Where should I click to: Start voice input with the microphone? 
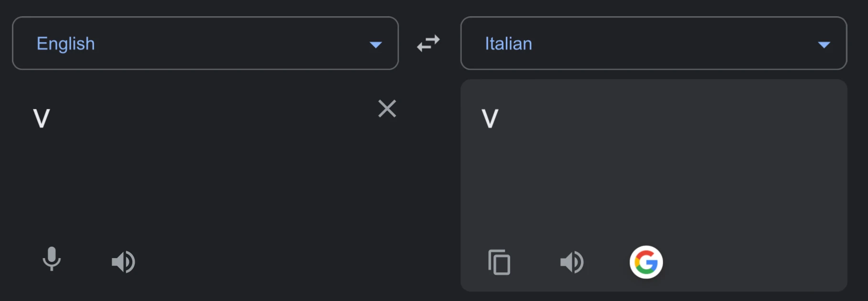(52, 259)
